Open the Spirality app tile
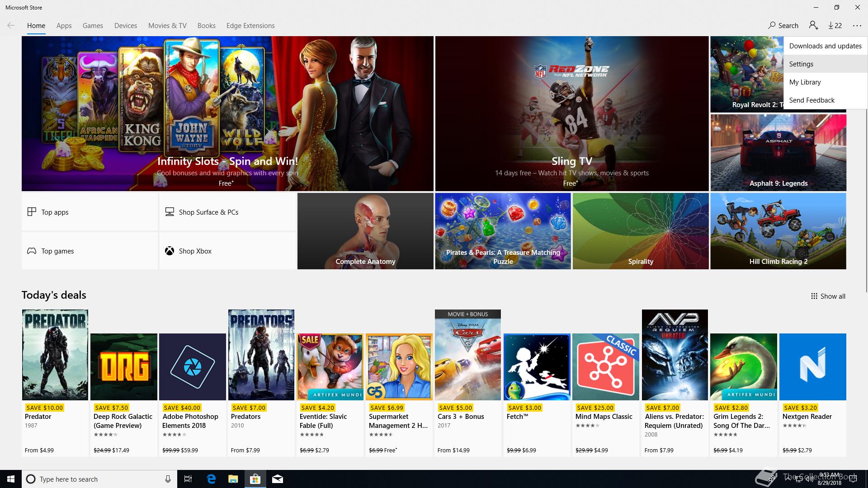The image size is (868, 488). click(x=641, y=231)
